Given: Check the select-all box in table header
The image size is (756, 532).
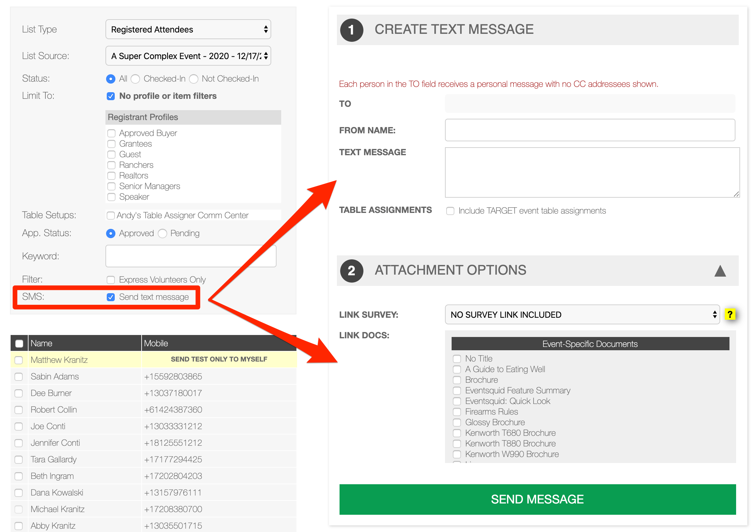Looking at the screenshot, I should pos(19,344).
